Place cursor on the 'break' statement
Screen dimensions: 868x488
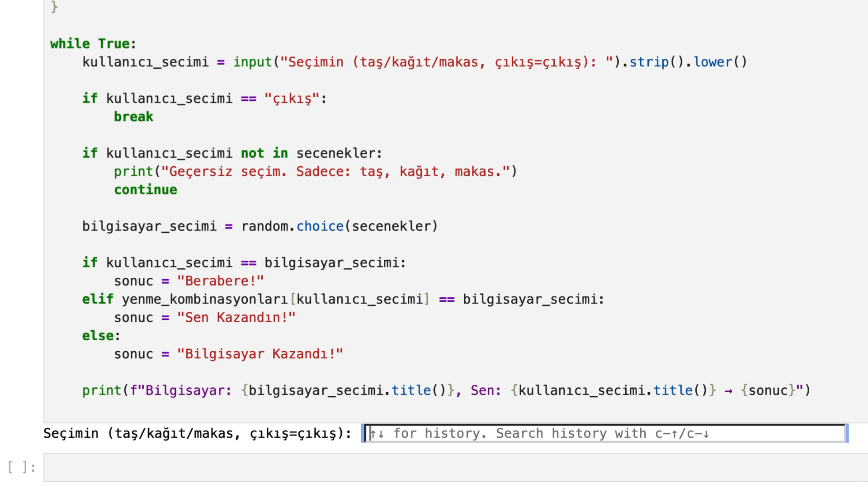click(133, 117)
